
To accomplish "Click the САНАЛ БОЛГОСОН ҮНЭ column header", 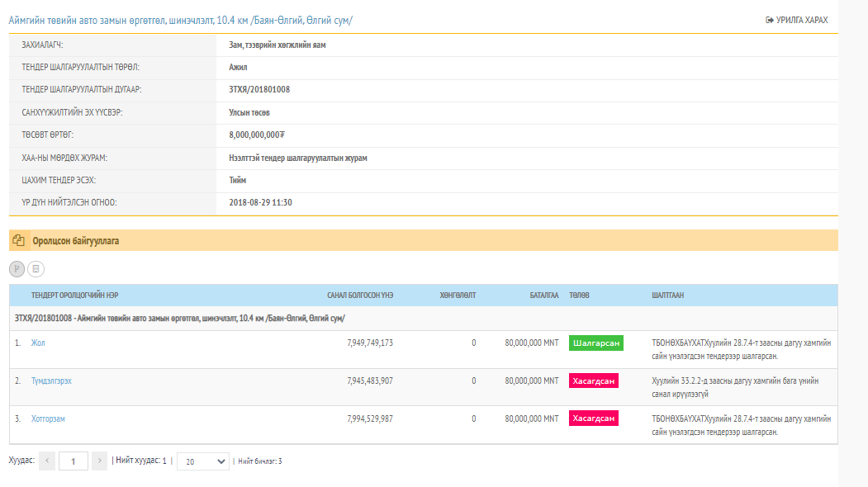I will click(x=359, y=296).
